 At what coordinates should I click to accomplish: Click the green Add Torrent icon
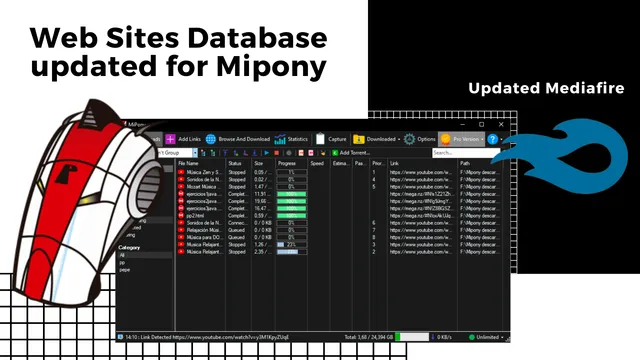(335, 153)
